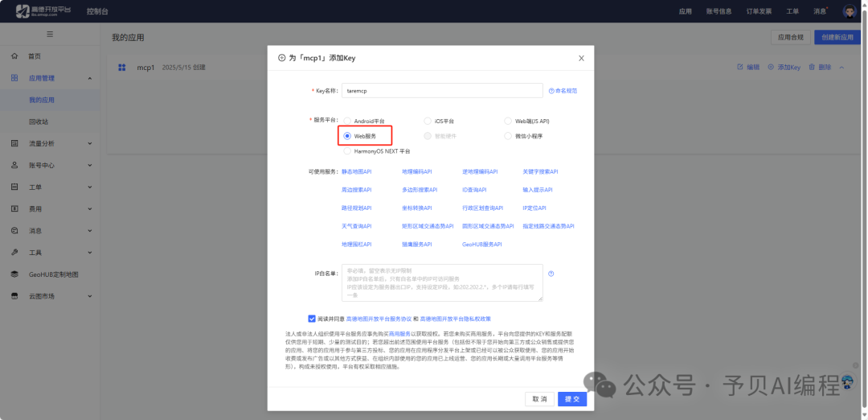Open 账号信息 in the top navigation
The image size is (868, 420).
(719, 11)
